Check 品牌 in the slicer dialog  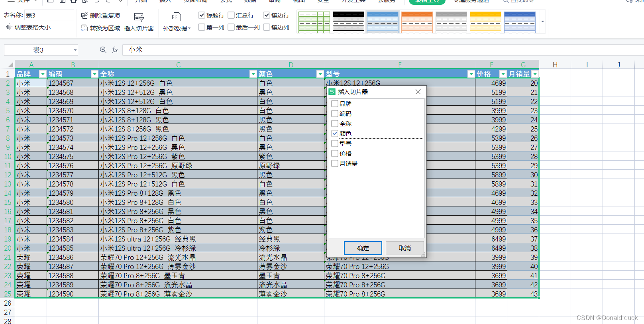(x=335, y=104)
